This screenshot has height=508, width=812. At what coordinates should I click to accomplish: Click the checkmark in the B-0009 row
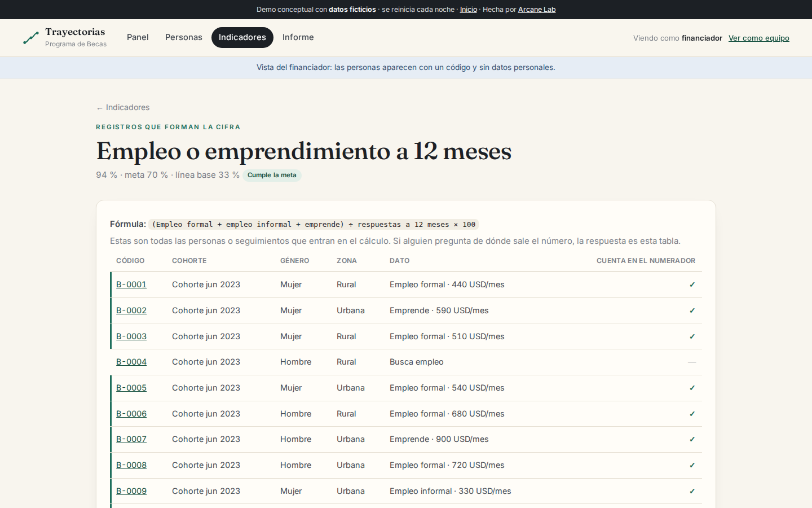point(692,491)
